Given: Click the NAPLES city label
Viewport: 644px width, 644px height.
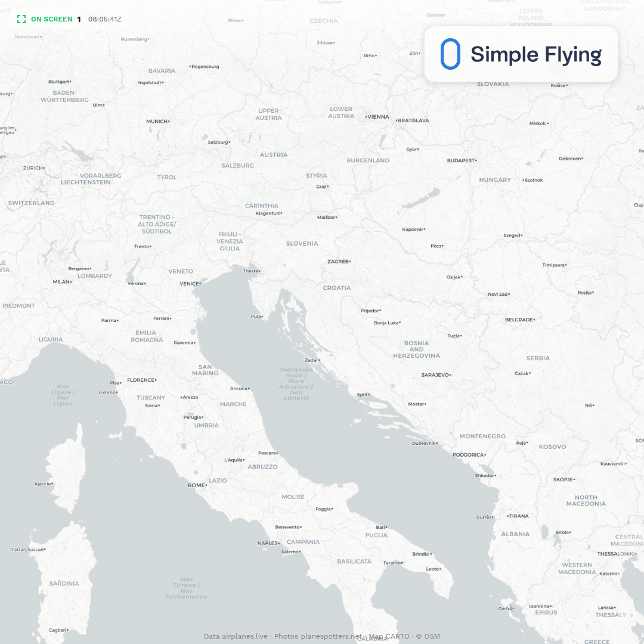Looking at the screenshot, I should [x=268, y=543].
